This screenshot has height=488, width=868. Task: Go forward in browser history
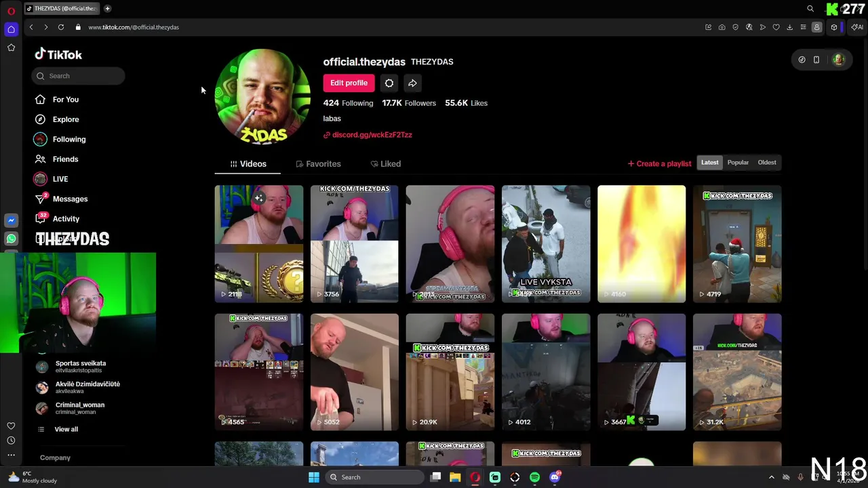45,27
